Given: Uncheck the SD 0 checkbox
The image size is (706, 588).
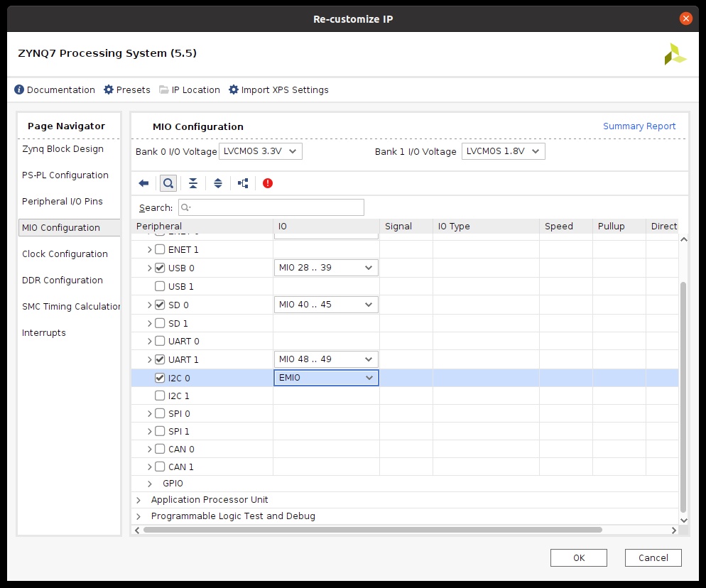Looking at the screenshot, I should point(160,305).
